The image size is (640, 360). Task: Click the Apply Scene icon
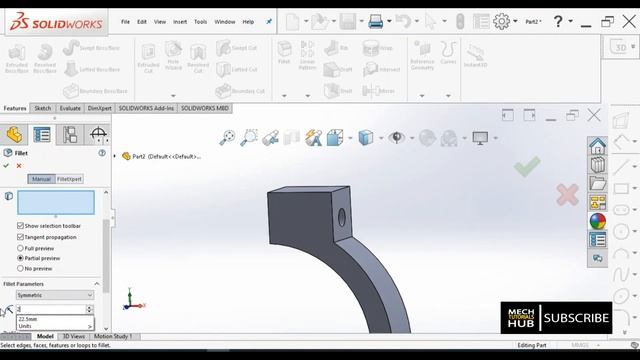(449, 138)
